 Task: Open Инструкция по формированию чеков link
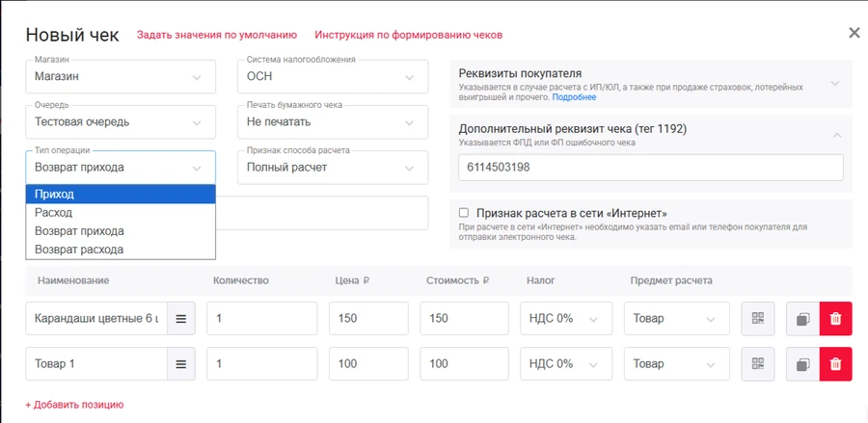coord(408,35)
